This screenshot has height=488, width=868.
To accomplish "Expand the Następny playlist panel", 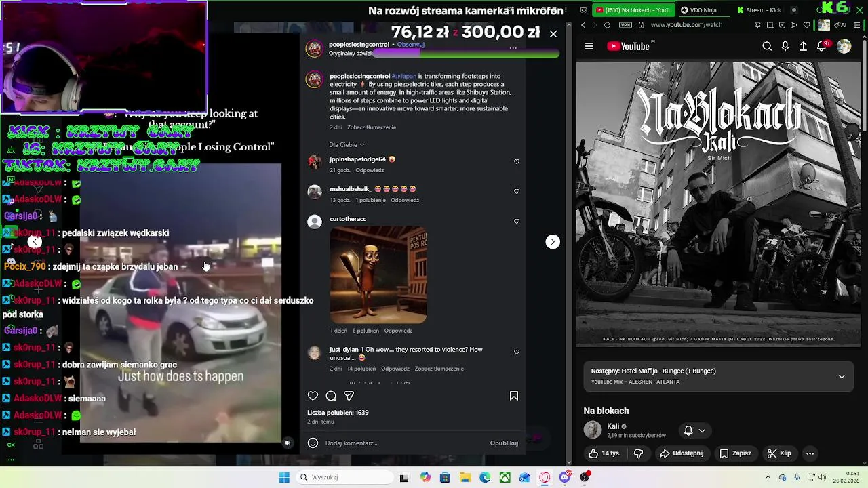I will point(842,376).
